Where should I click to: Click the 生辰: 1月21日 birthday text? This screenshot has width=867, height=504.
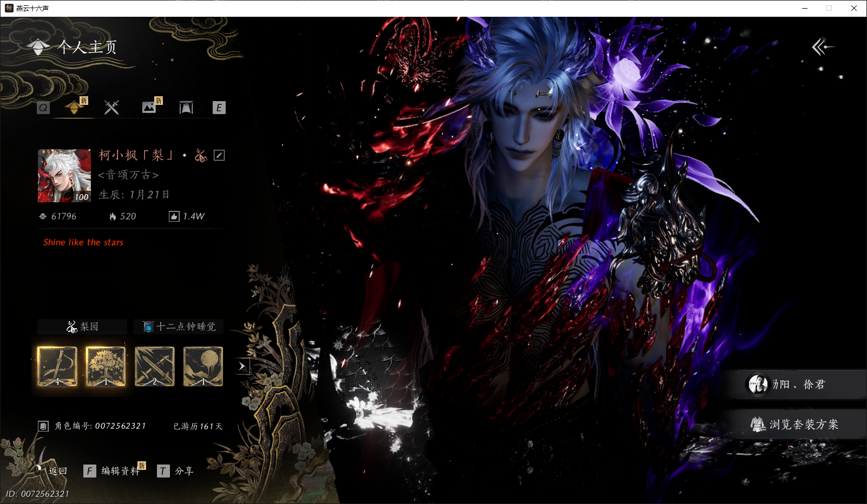coord(134,195)
